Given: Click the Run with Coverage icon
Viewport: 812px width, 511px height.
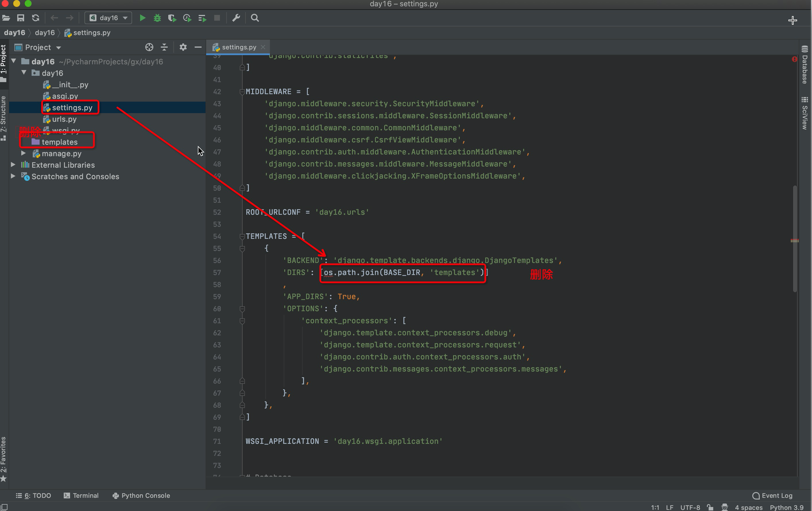Looking at the screenshot, I should (x=172, y=18).
